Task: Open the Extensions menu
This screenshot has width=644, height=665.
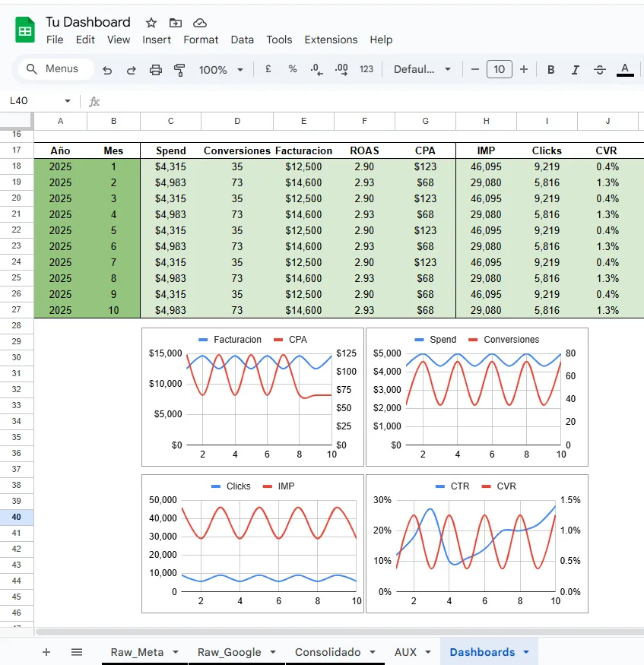Action: [x=331, y=40]
